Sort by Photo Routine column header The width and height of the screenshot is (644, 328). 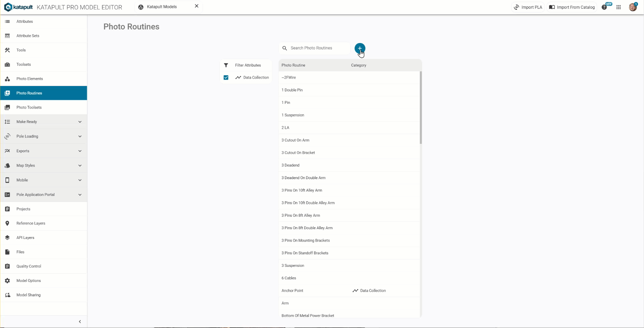pos(293,65)
